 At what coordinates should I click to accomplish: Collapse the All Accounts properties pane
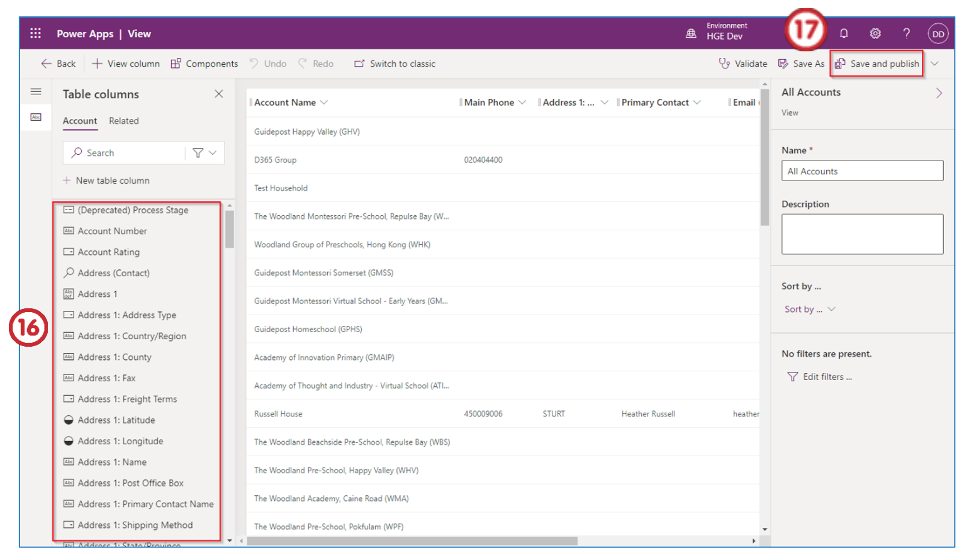(939, 93)
